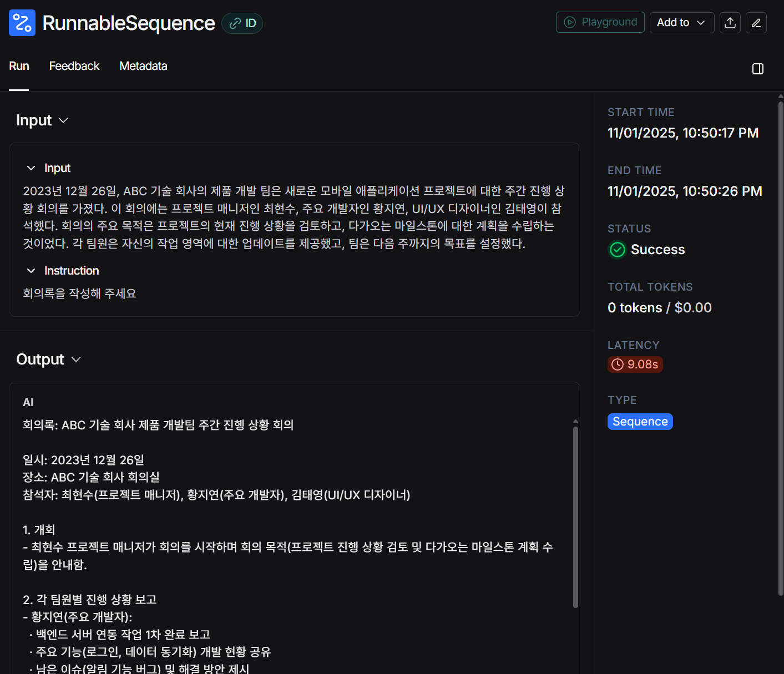The image size is (784, 674).
Task: Switch to the Metadata tab
Action: [143, 66]
